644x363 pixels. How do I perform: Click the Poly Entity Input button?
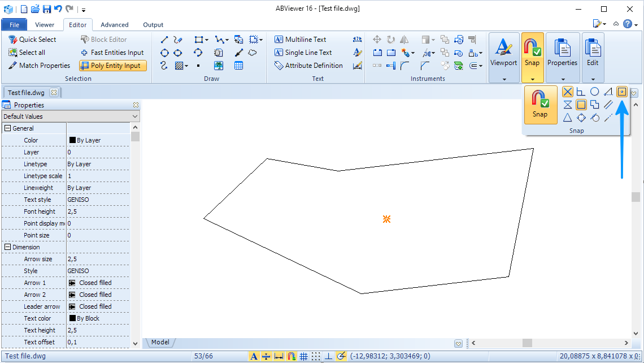pos(112,65)
